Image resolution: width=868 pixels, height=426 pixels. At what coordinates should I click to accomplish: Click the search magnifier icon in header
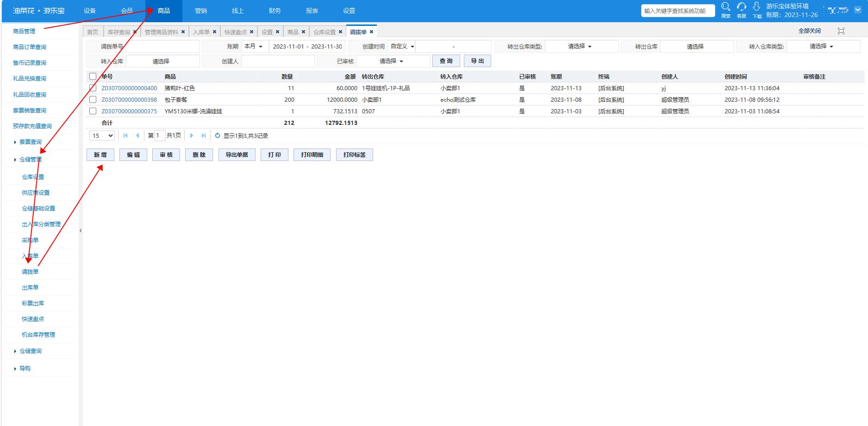726,7
